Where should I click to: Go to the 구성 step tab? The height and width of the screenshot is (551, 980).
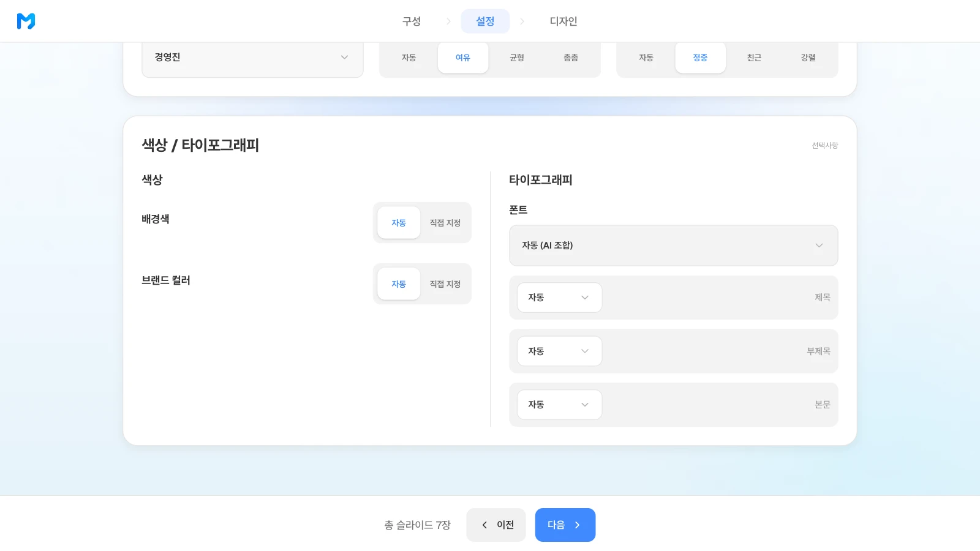(x=412, y=21)
